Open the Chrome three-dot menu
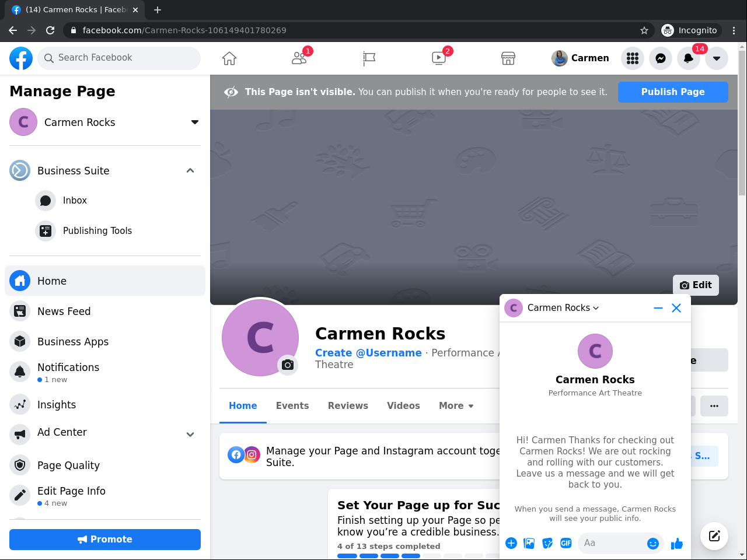 click(734, 30)
